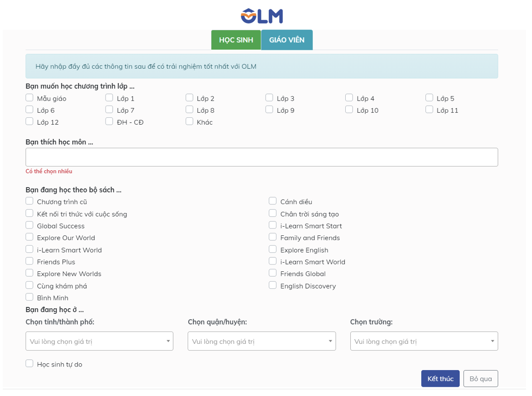
Task: Enable the Chân trời sáng tạo checkbox
Action: click(272, 214)
